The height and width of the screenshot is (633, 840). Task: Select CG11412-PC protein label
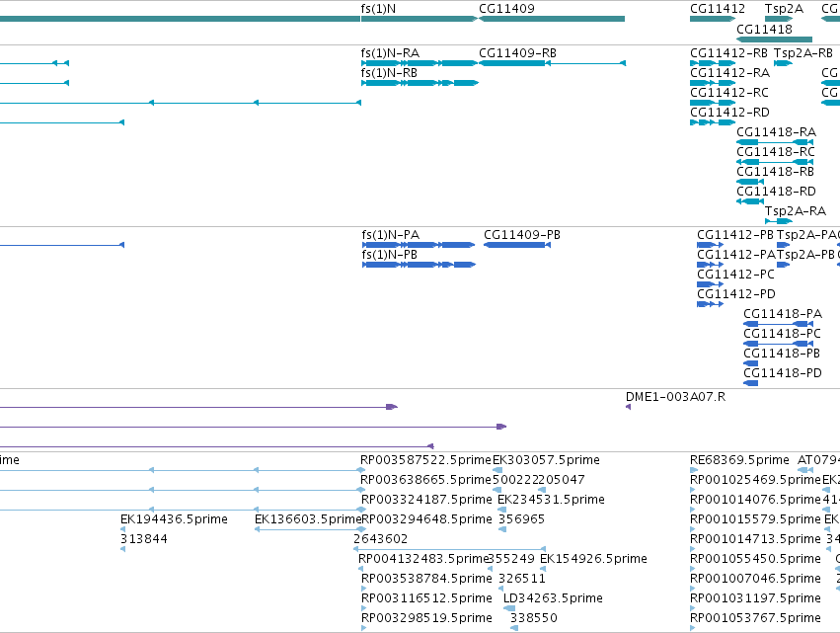click(736, 275)
